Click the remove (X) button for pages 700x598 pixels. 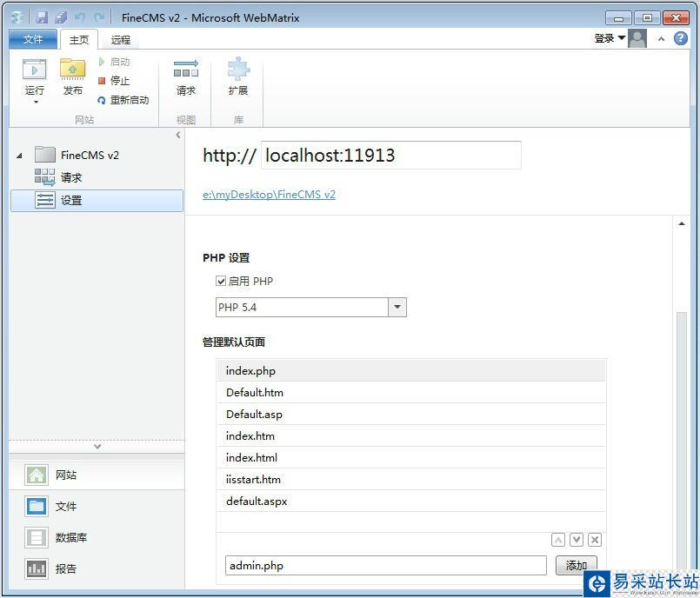595,540
